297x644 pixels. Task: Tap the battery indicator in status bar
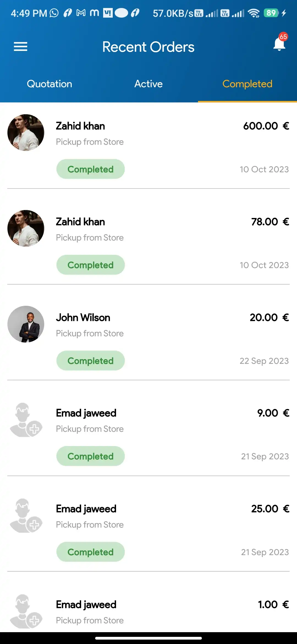tap(271, 13)
